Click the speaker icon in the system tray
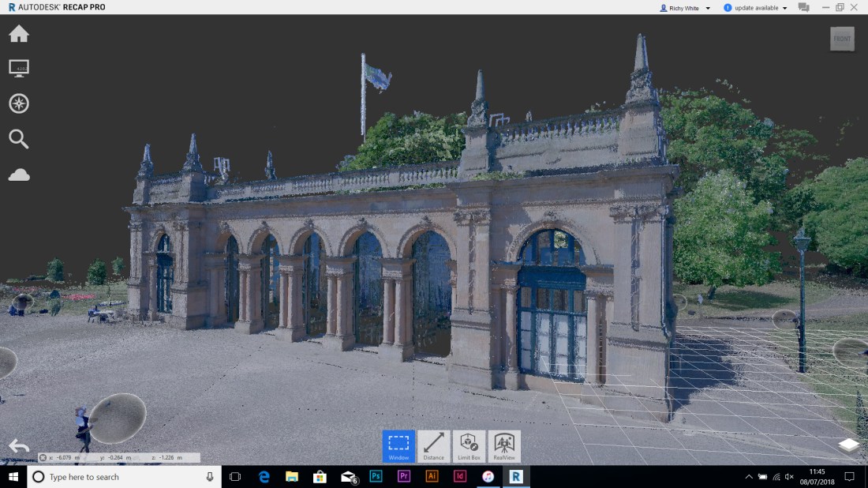 (788, 476)
